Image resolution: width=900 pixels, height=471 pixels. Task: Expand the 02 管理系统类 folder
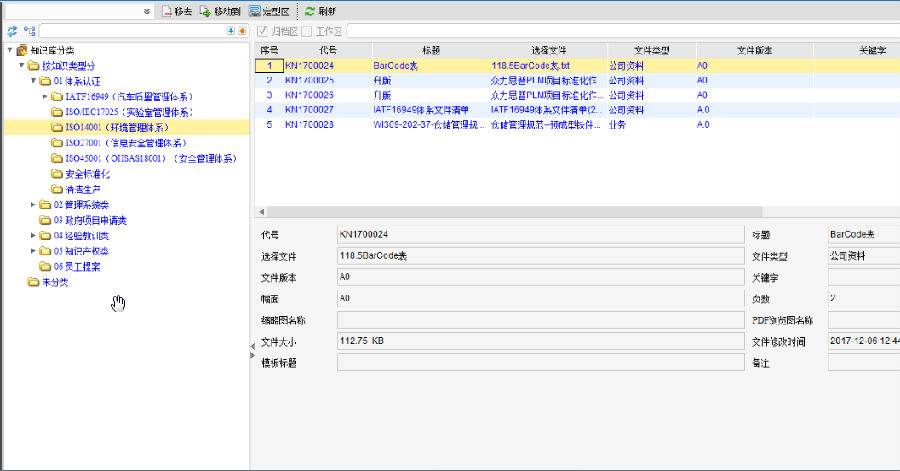click(33, 205)
